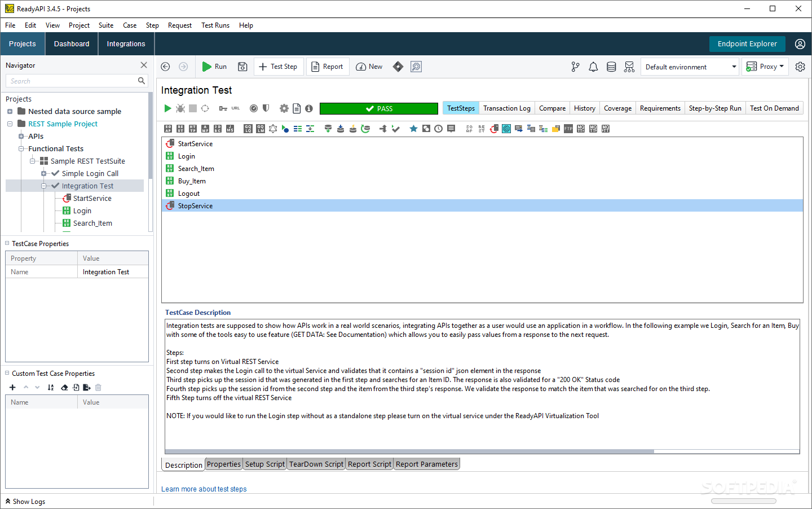Add a JMS step icon
812x509 pixels.
230,129
